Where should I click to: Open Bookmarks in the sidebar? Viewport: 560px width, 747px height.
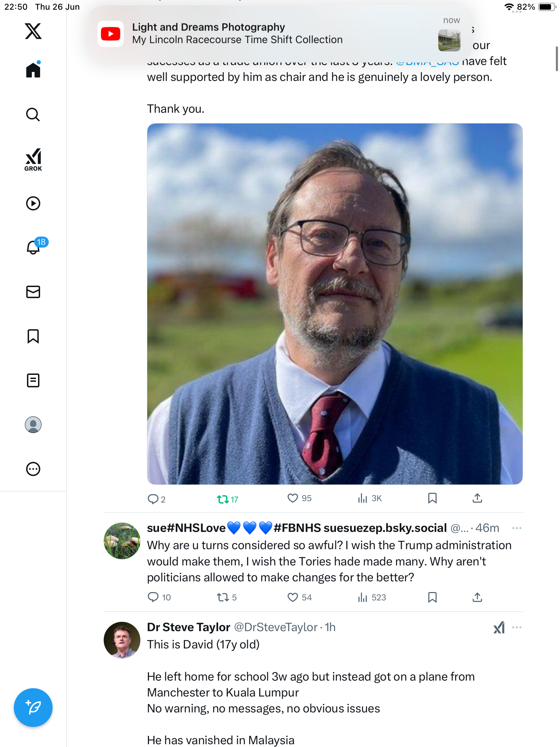point(33,336)
